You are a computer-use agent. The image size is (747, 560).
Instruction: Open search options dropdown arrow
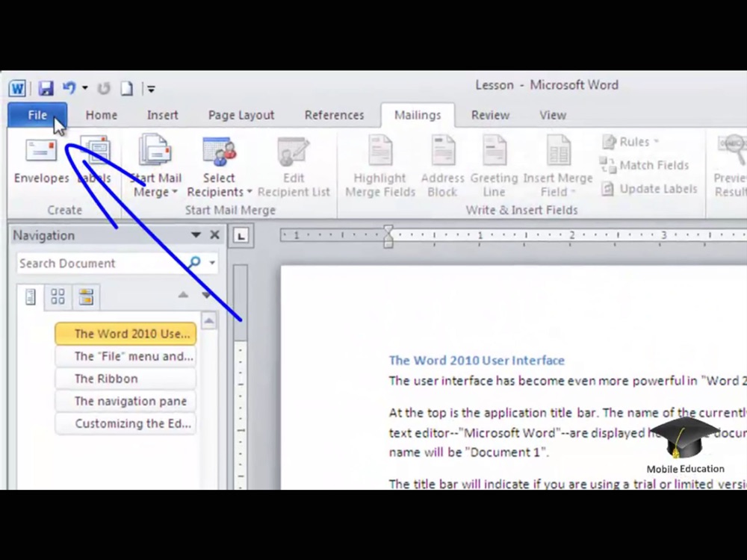tap(212, 263)
